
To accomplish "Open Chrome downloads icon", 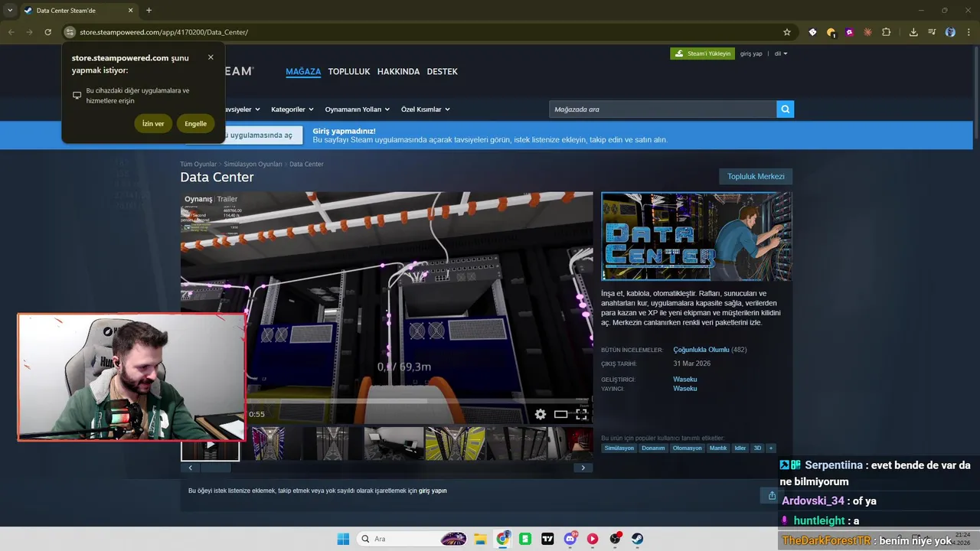I will [913, 32].
